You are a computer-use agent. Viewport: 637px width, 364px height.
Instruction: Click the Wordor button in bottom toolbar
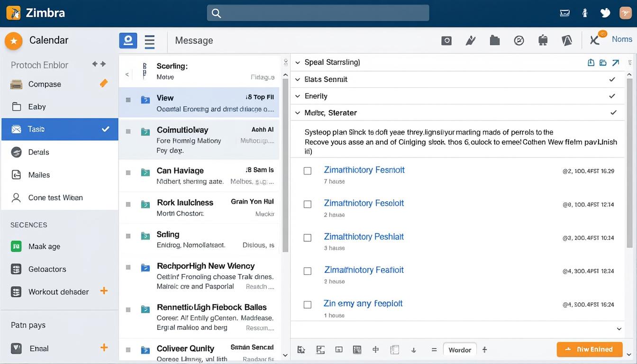pos(460,350)
